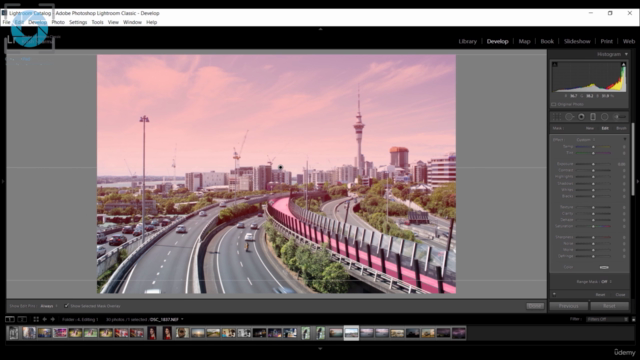
Task: Click the mask Brush option
Action: click(621, 128)
